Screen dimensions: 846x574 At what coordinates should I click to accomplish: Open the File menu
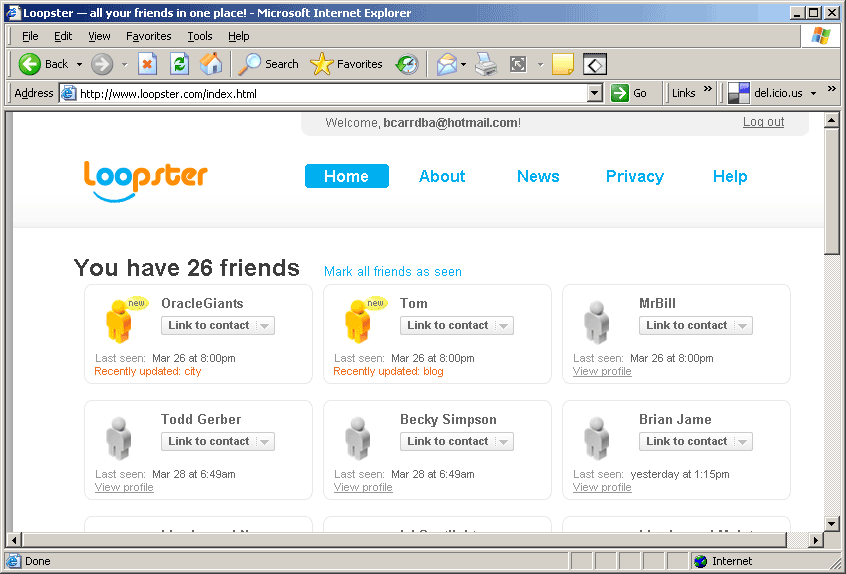click(x=30, y=36)
